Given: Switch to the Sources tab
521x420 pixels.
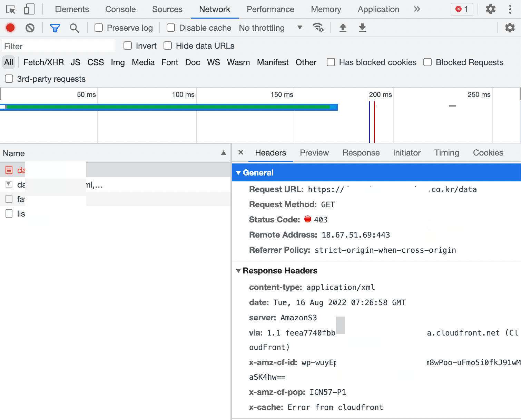Looking at the screenshot, I should click(167, 9).
